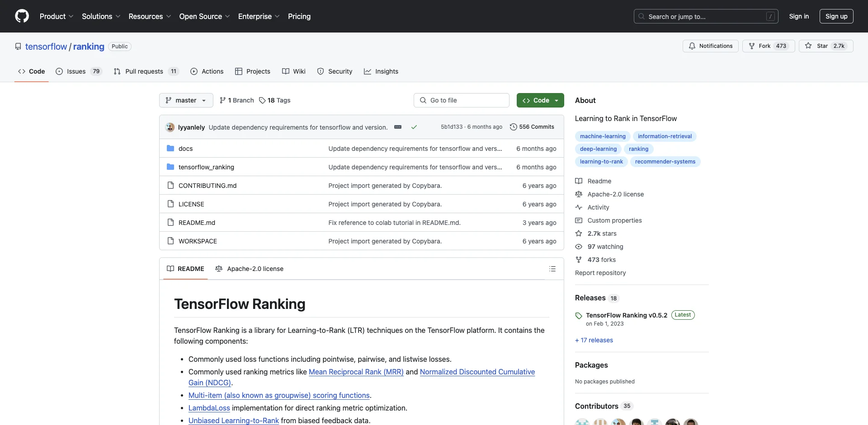Click the machine-learning topic tag

click(603, 136)
